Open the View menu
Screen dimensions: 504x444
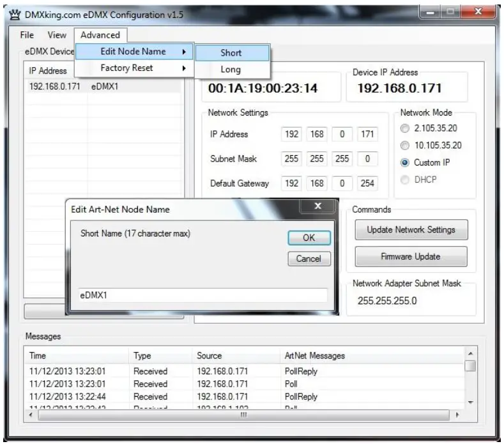coord(57,35)
